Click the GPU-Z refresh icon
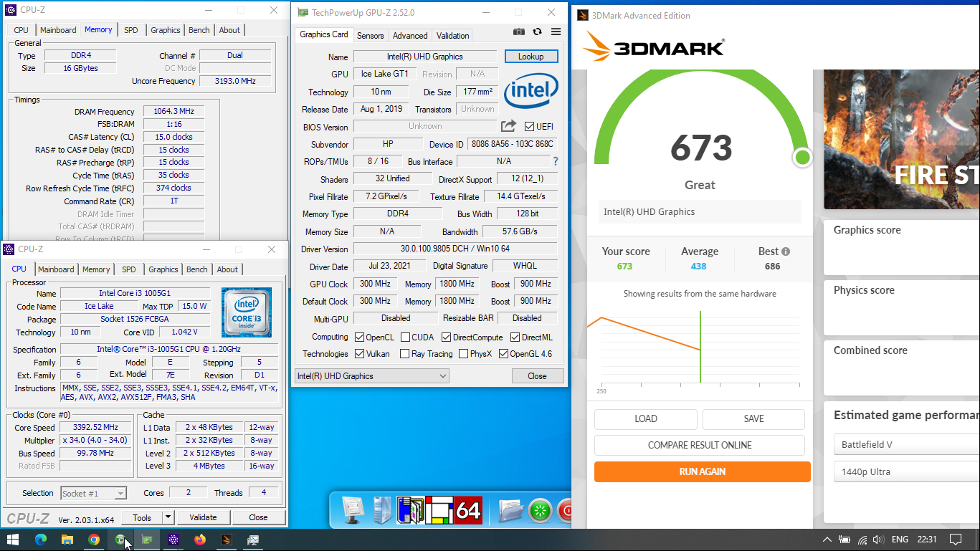Image resolution: width=980 pixels, height=551 pixels. click(537, 32)
